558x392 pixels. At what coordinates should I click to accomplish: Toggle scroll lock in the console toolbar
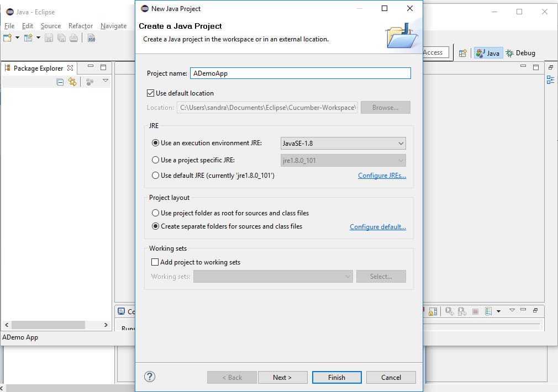[x=433, y=312]
